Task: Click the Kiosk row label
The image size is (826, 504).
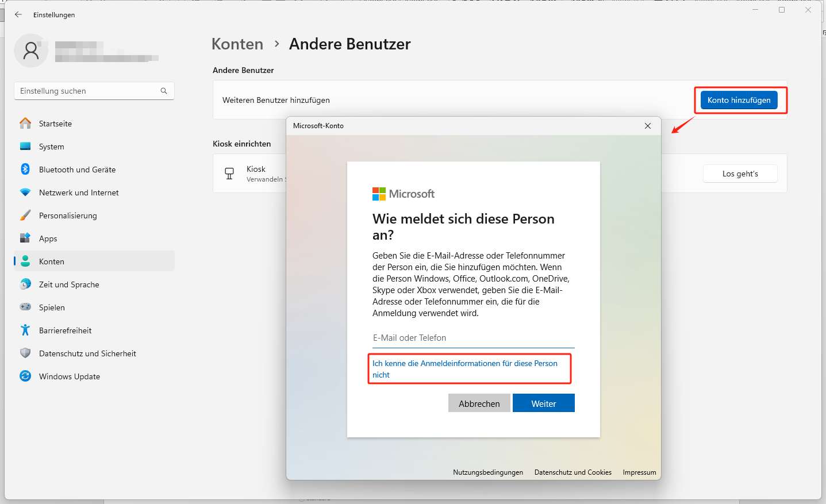Action: (x=256, y=169)
